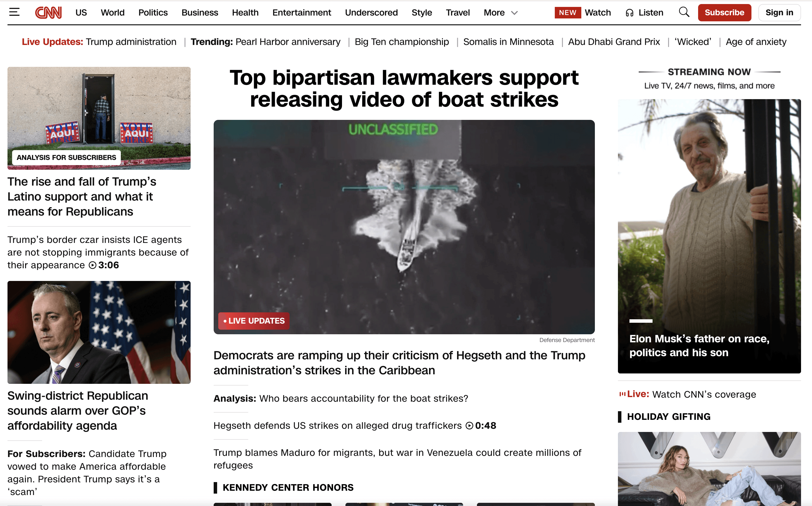
Task: Click the NEW Watch badge
Action: point(567,13)
